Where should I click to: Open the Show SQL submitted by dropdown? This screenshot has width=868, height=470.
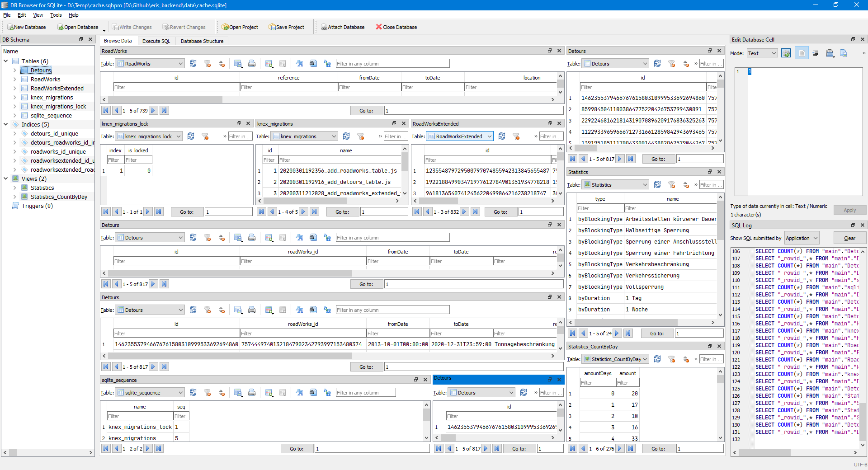pyautogui.click(x=801, y=238)
